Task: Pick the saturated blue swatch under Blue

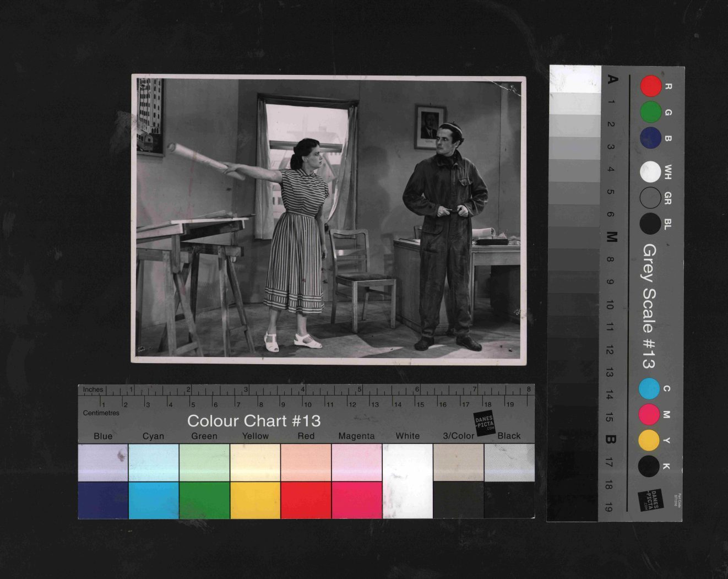Action: click(103, 500)
